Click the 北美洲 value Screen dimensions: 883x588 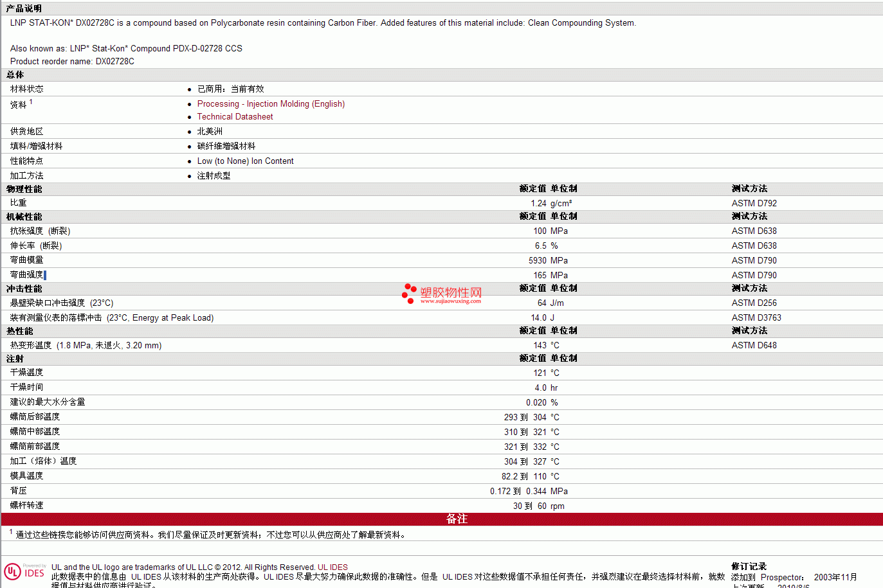tap(210, 132)
